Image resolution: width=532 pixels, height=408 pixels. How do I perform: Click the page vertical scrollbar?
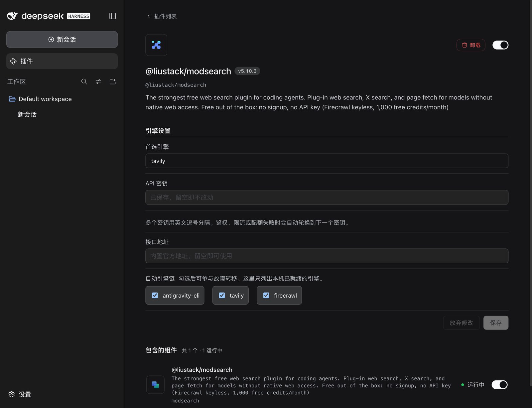(530, 193)
